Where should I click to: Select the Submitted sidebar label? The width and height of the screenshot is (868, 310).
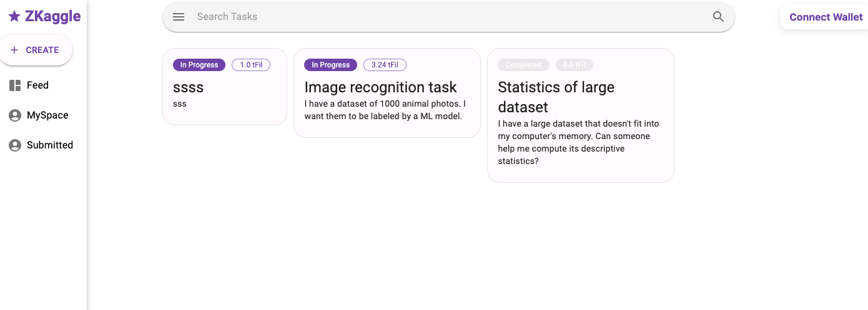[x=50, y=145]
